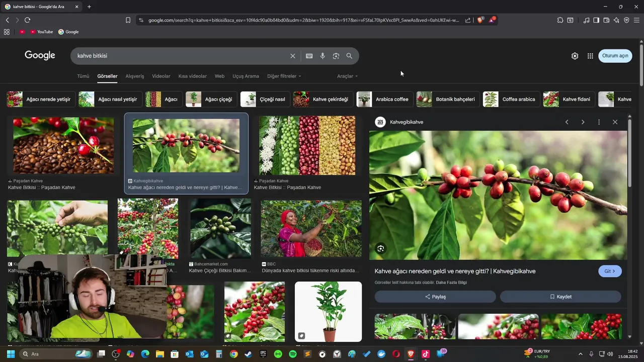Clear the search box with X
Screen dimensions: 644x362
click(x=293, y=56)
